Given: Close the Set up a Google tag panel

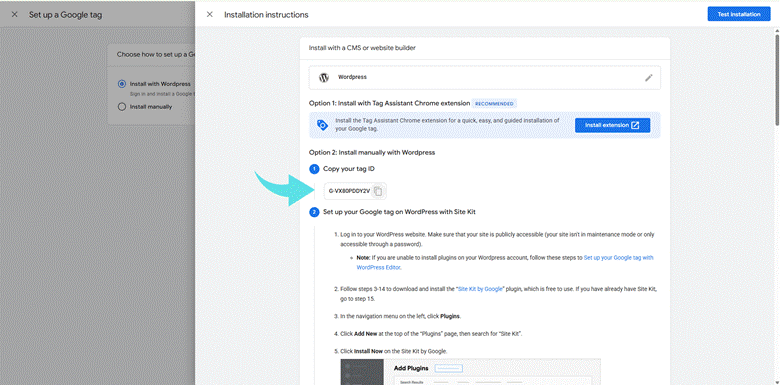Looking at the screenshot, I should pyautogui.click(x=14, y=14).
